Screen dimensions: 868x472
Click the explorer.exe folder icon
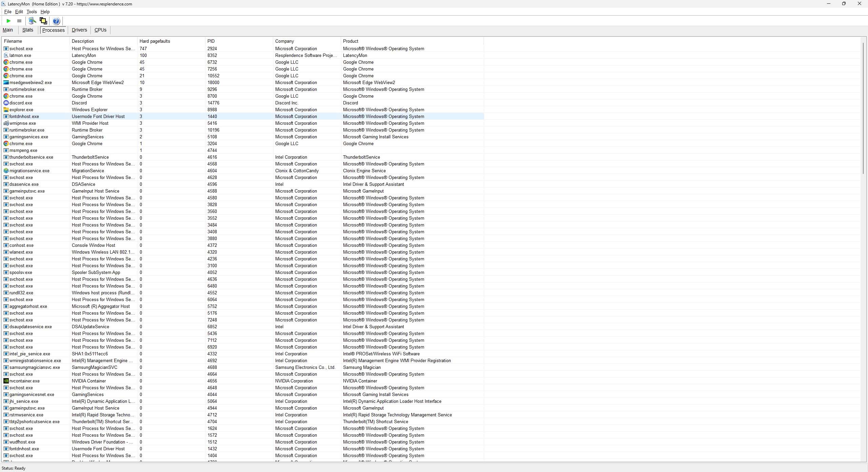click(6, 110)
